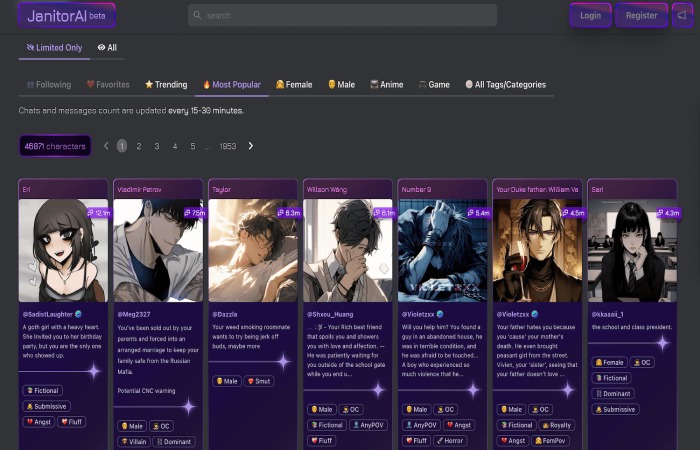Open the Game tab
The image size is (700, 450).
coord(434,84)
